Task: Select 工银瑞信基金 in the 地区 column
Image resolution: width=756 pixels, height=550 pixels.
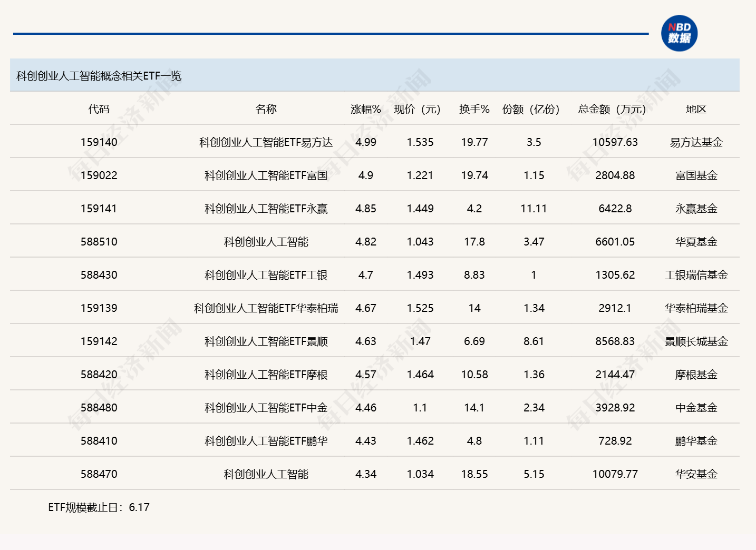Action: coord(696,275)
